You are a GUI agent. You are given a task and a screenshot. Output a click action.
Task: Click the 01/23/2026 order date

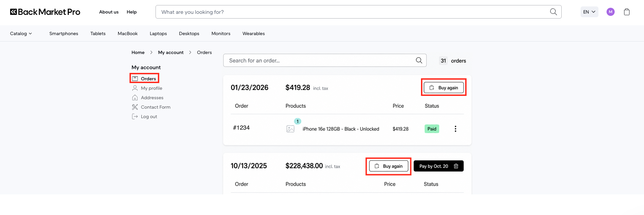(x=249, y=87)
